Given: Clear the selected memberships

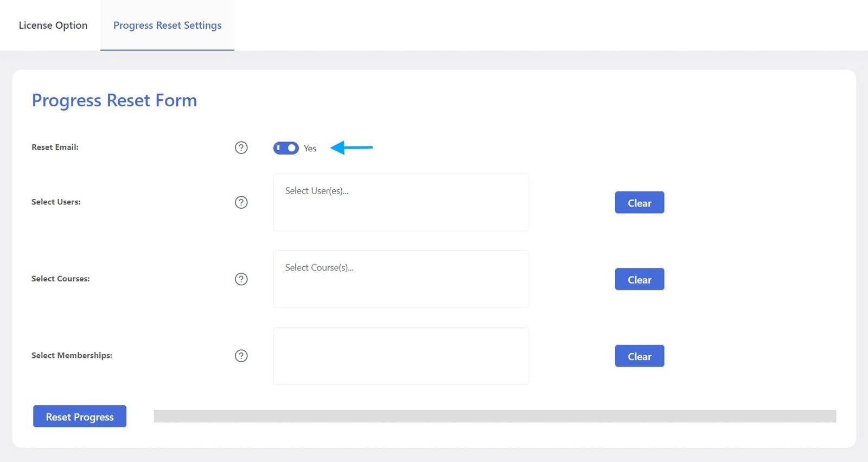Looking at the screenshot, I should pos(640,356).
